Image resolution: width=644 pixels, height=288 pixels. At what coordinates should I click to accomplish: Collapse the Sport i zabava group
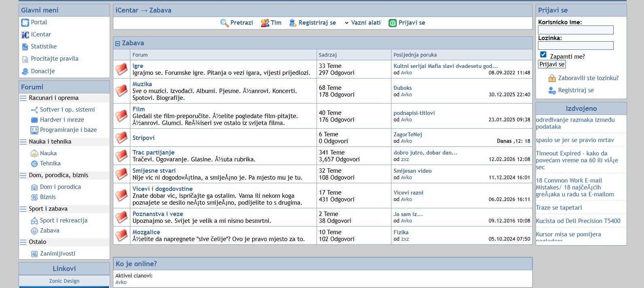pos(23,209)
